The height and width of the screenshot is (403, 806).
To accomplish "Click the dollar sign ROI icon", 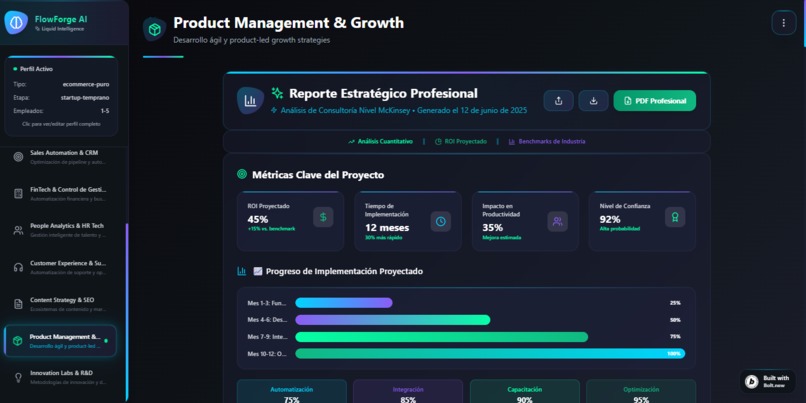I will click(323, 217).
